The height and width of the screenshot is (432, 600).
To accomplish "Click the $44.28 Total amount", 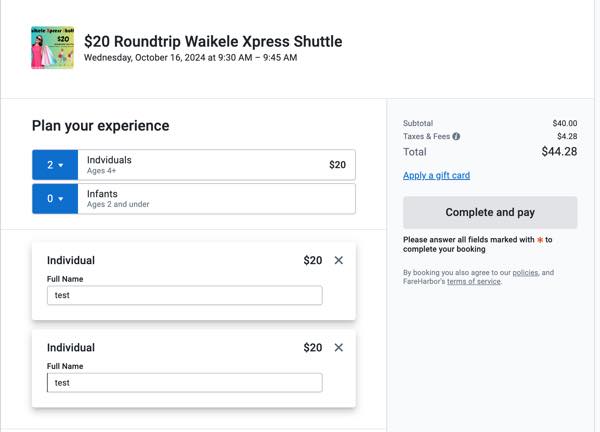I will [559, 152].
